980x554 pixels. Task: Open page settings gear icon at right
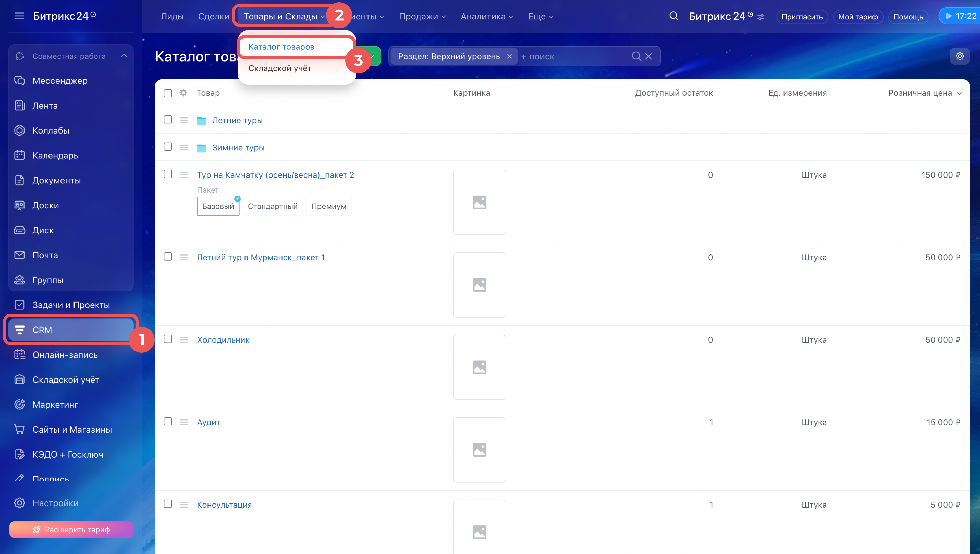959,56
